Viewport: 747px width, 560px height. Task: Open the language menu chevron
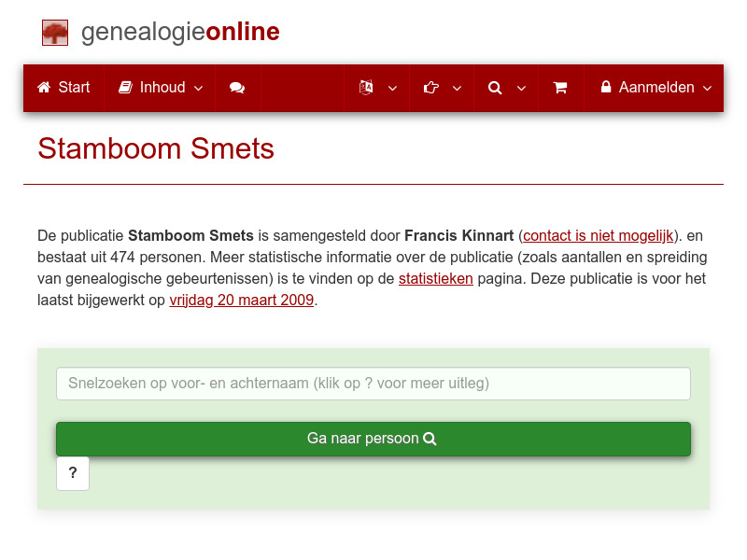(392, 89)
